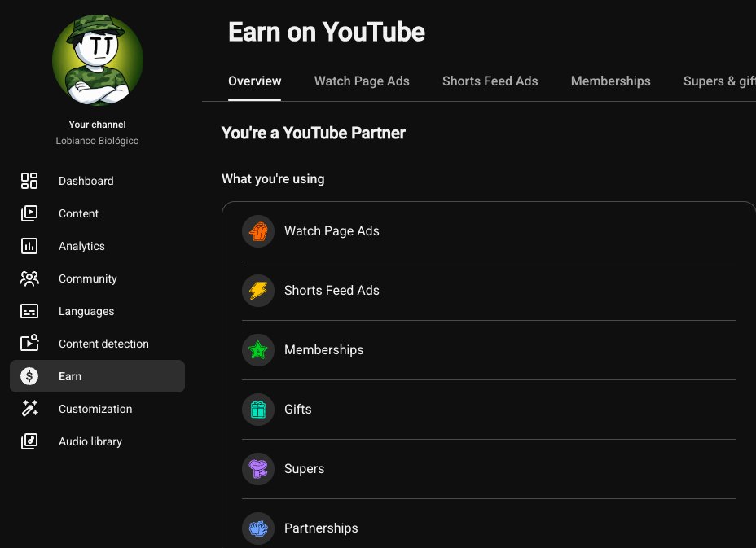Click the blue Partnerships handshake icon
The height and width of the screenshot is (548, 756).
pos(258,528)
